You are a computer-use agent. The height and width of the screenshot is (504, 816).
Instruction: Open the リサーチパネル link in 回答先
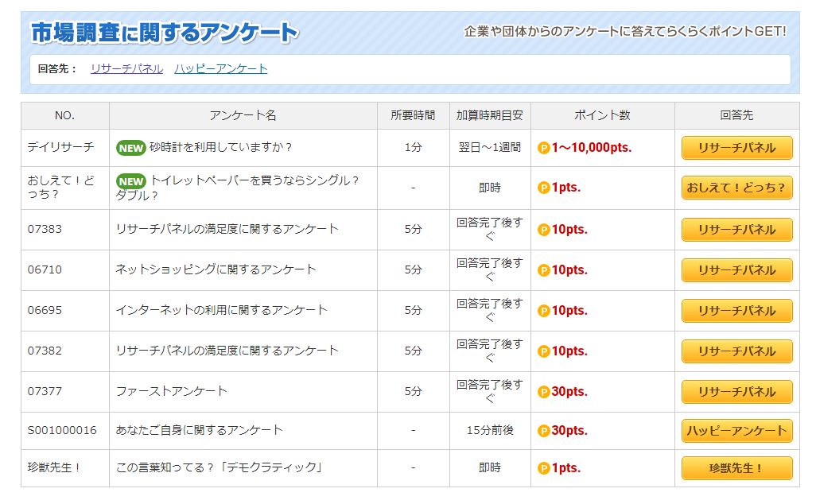[x=126, y=68]
